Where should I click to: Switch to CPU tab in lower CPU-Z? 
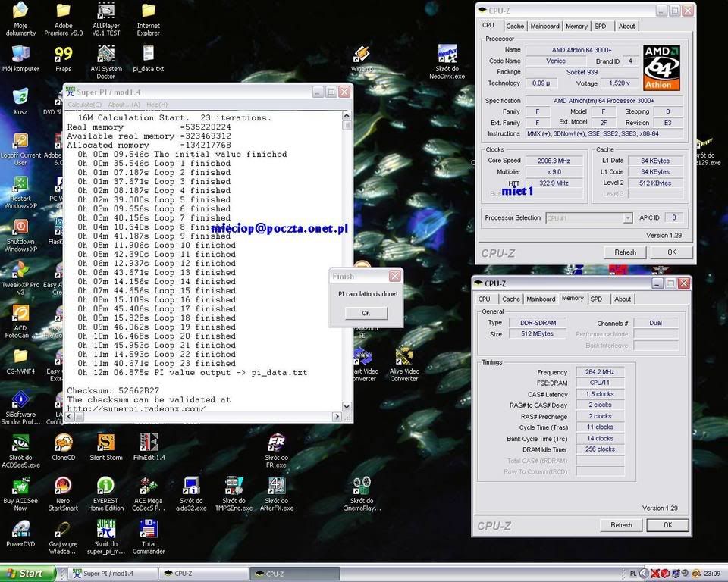pos(485,299)
